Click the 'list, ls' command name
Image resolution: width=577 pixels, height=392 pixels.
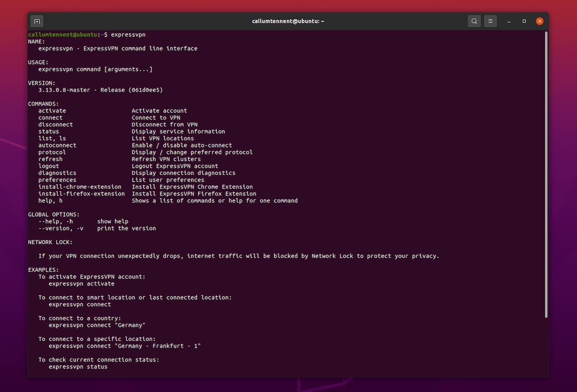52,138
